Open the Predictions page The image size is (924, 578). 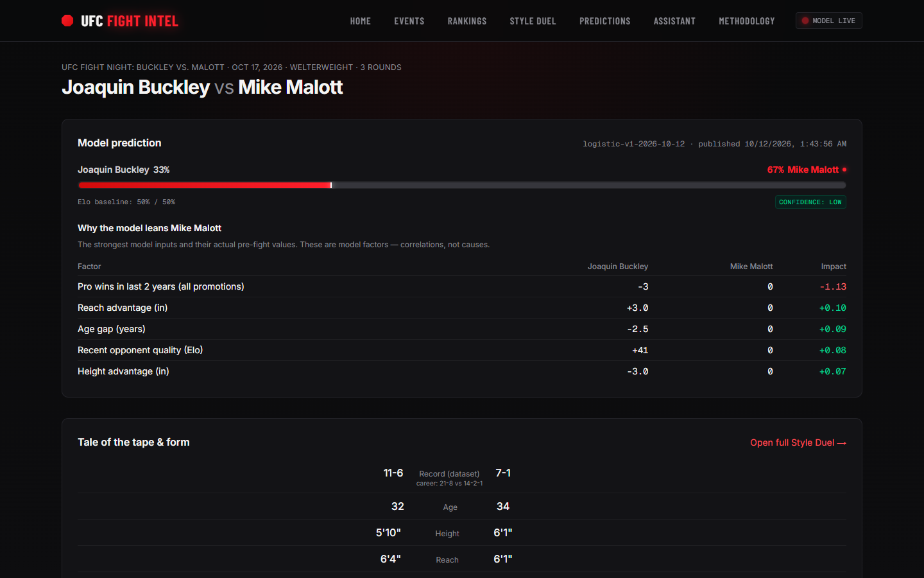coord(605,21)
